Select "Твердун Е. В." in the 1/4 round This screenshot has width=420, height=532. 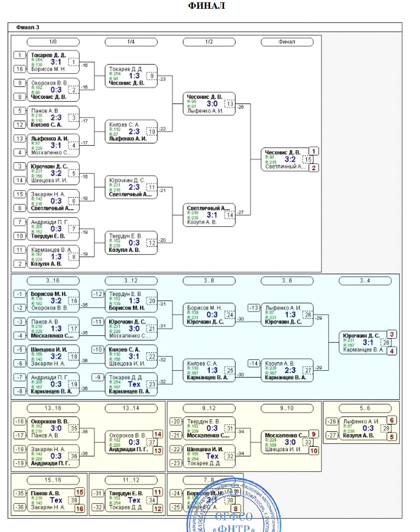(125, 236)
